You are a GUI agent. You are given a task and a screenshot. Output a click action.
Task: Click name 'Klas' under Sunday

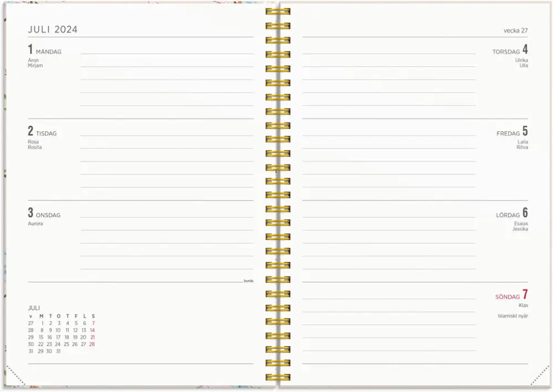pos(523,305)
